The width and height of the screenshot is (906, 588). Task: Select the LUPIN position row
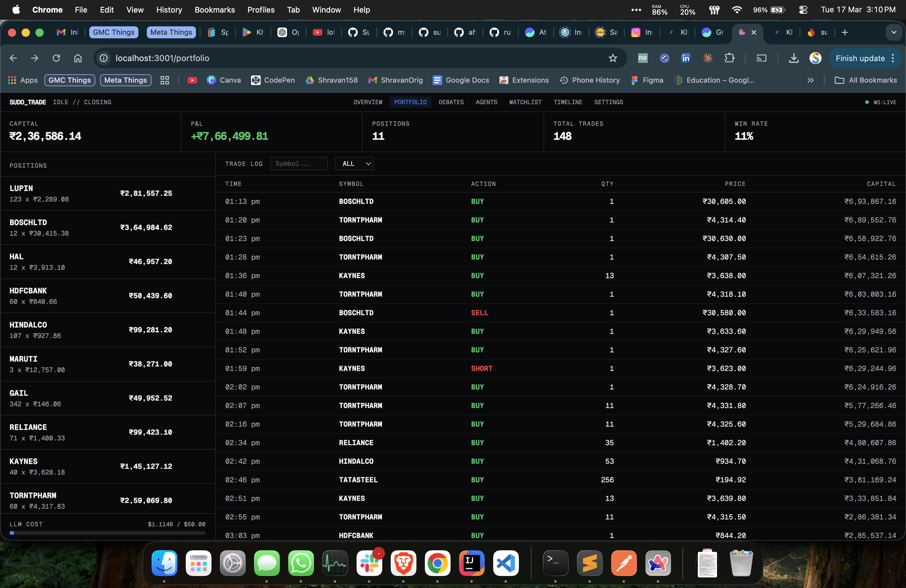coord(108,193)
